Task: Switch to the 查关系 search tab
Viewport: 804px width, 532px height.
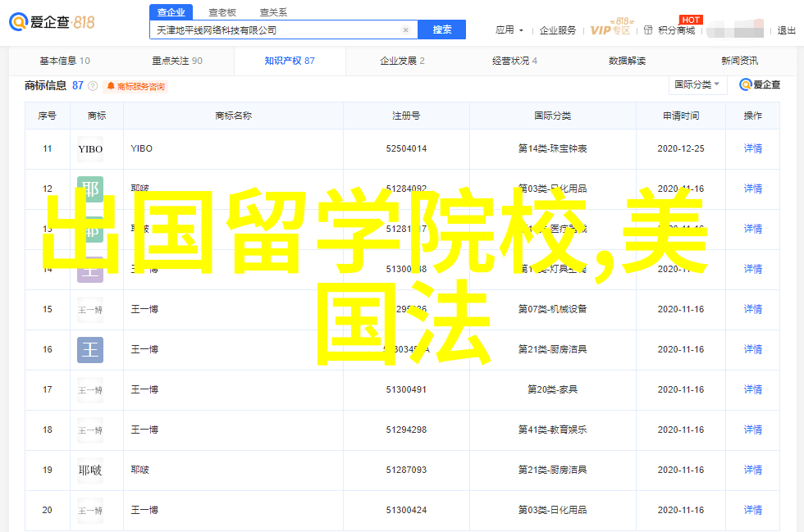Action: coord(274,11)
